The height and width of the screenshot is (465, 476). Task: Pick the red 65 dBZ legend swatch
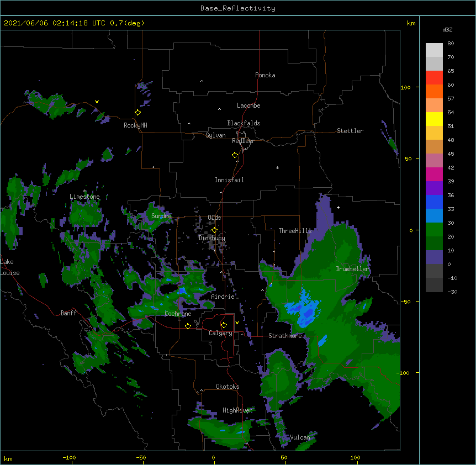point(434,77)
